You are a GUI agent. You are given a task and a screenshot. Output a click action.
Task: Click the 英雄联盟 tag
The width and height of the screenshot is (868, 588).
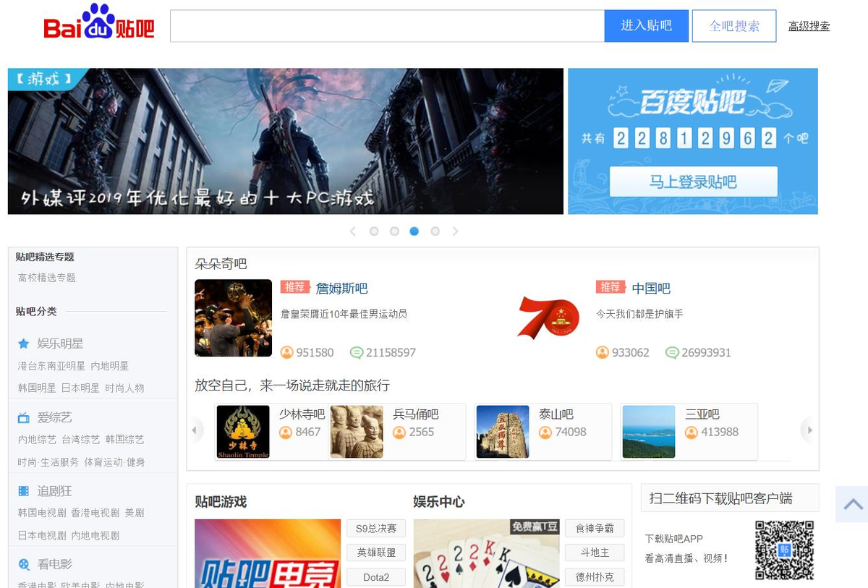pos(376,553)
